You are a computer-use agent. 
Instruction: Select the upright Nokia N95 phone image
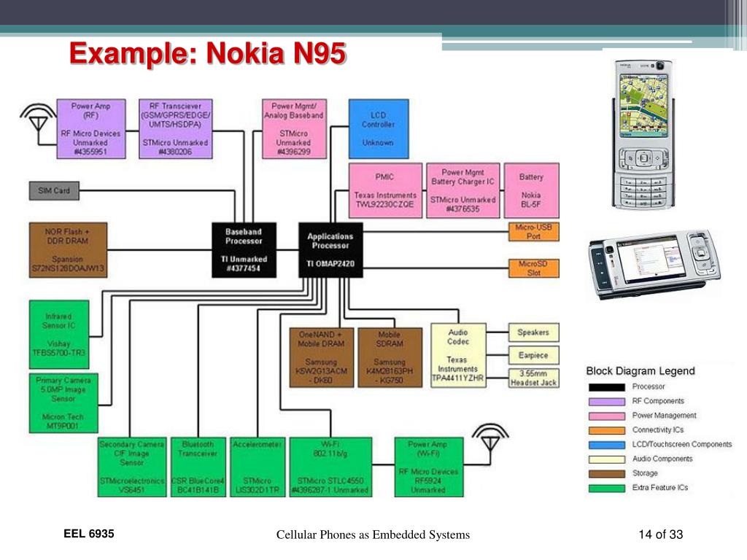point(643,134)
